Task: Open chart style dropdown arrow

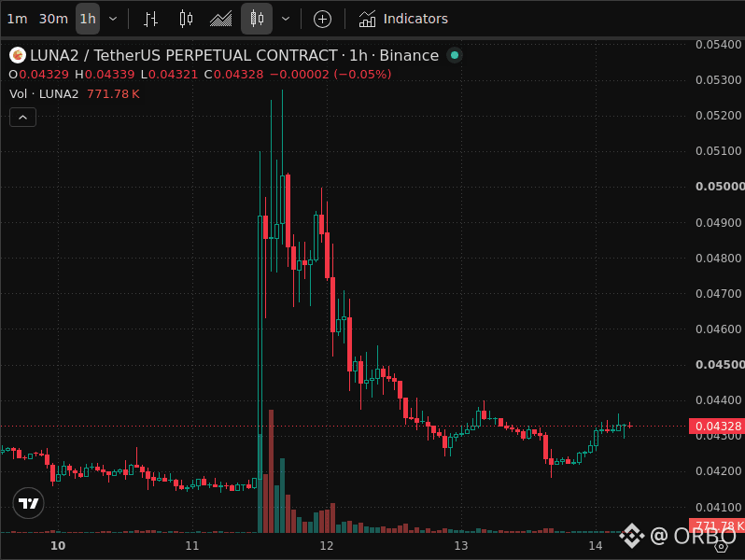Action: (286, 19)
